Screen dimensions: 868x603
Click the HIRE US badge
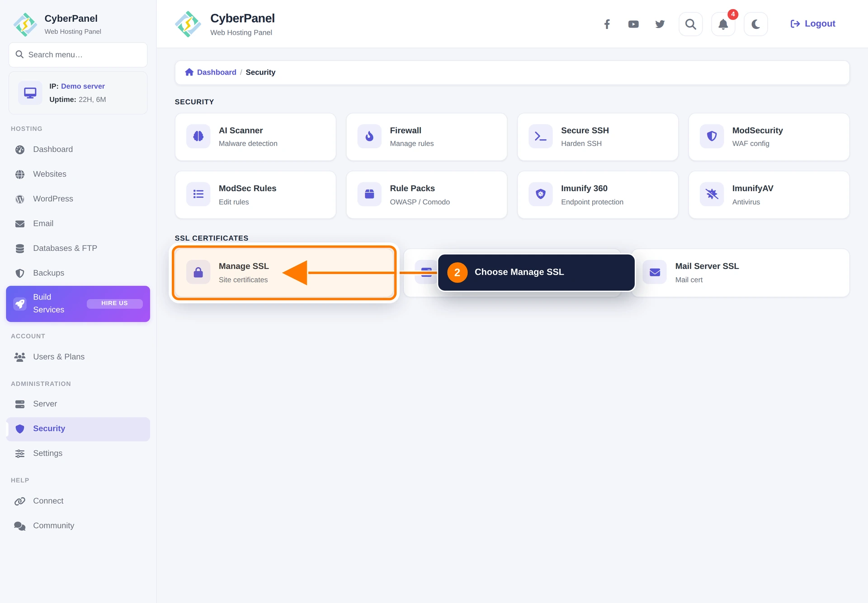(x=114, y=303)
